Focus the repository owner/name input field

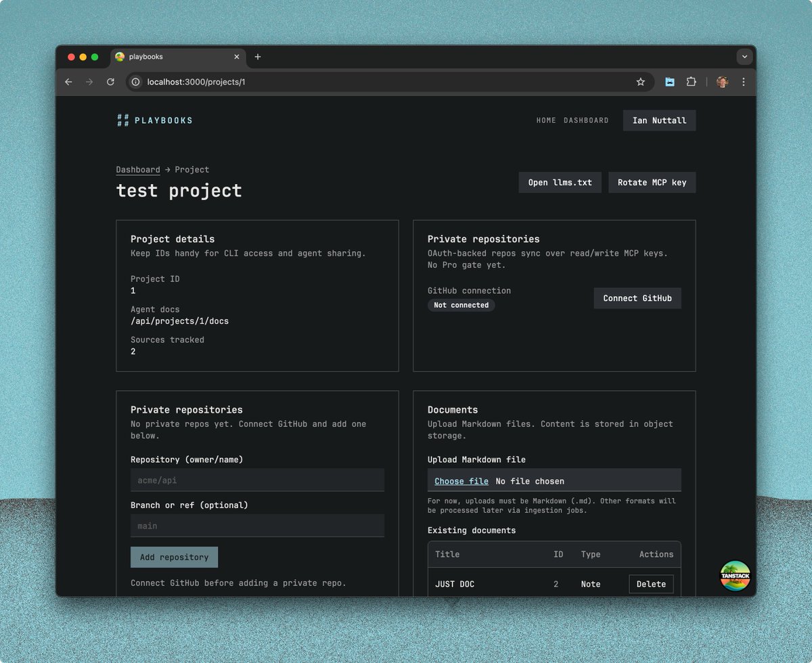click(x=257, y=480)
